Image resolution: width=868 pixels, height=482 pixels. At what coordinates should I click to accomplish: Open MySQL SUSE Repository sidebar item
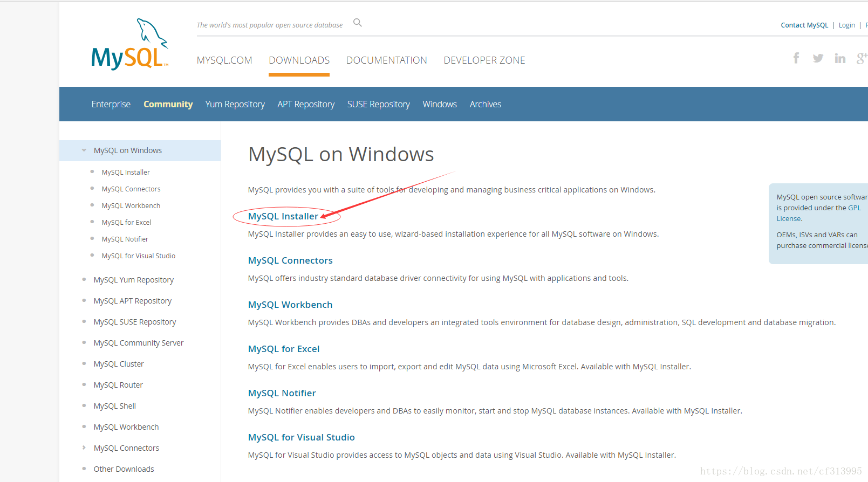click(135, 322)
